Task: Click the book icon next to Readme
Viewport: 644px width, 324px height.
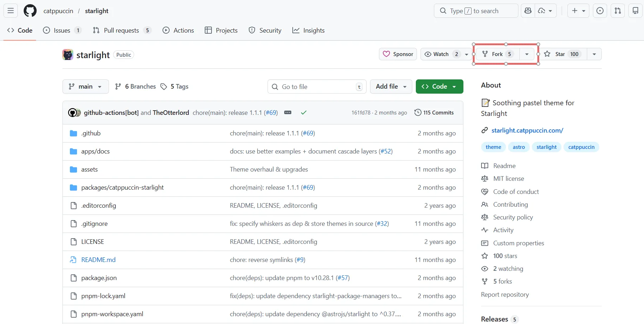Action: click(x=485, y=166)
